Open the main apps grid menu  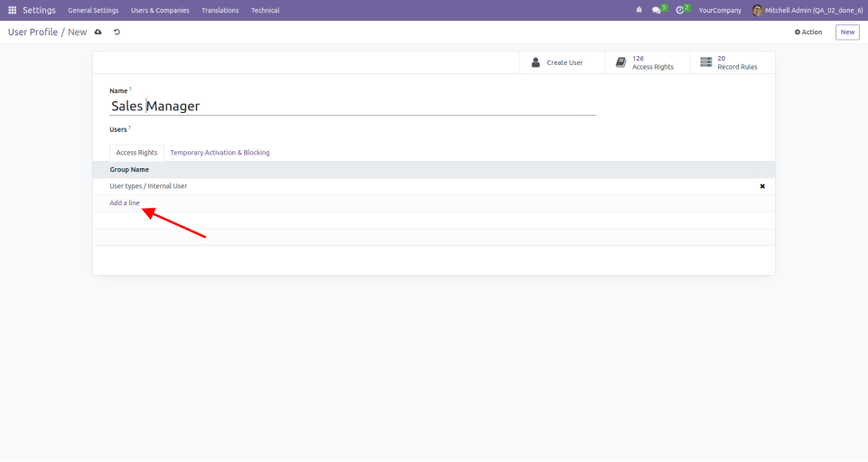[13, 10]
